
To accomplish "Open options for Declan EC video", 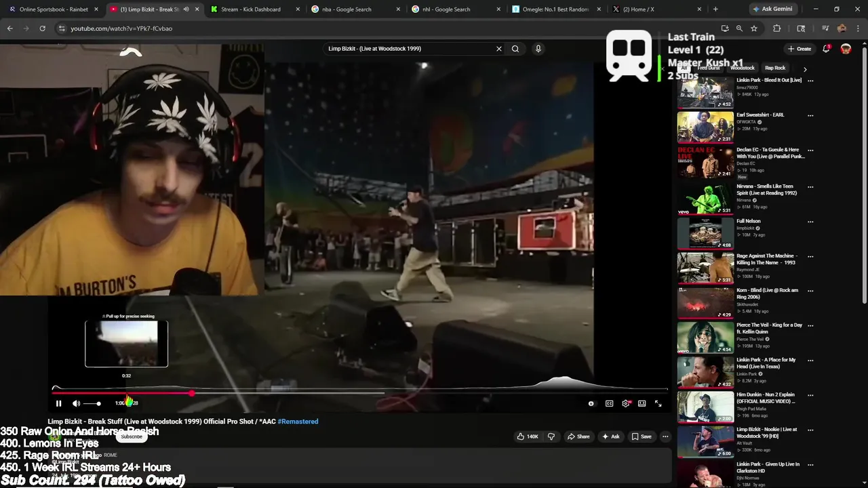I will pyautogui.click(x=810, y=150).
